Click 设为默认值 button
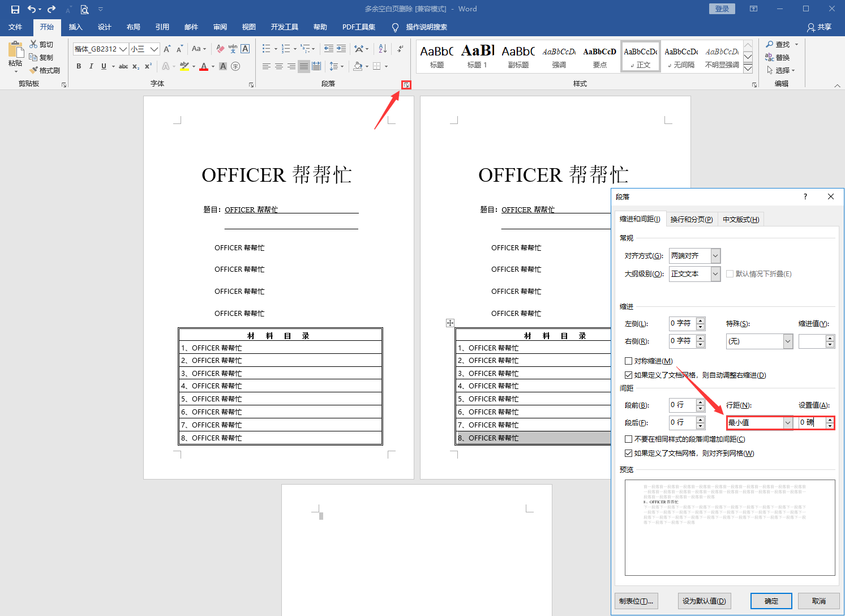Screen dimensions: 845x616 (704, 601)
